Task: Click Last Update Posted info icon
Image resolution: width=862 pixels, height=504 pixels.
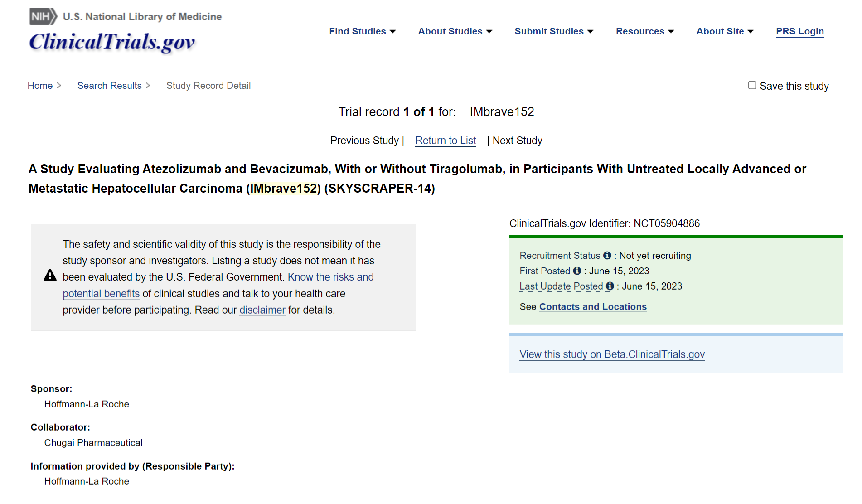Action: click(x=610, y=286)
